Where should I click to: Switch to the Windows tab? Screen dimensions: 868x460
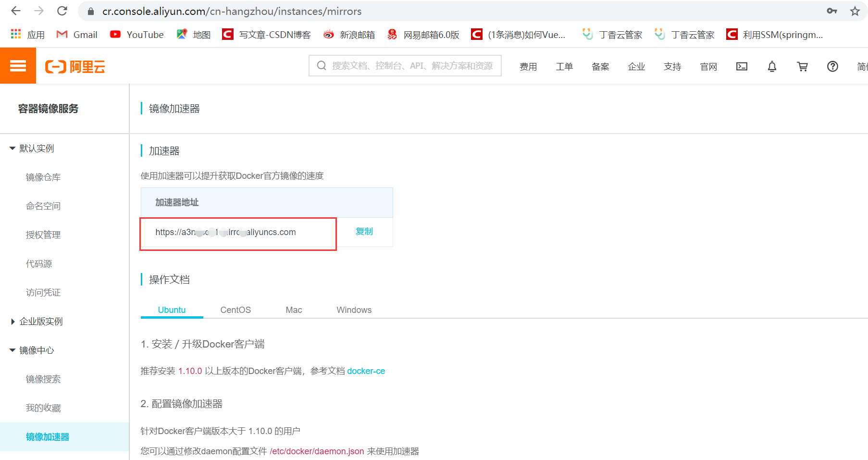[354, 310]
